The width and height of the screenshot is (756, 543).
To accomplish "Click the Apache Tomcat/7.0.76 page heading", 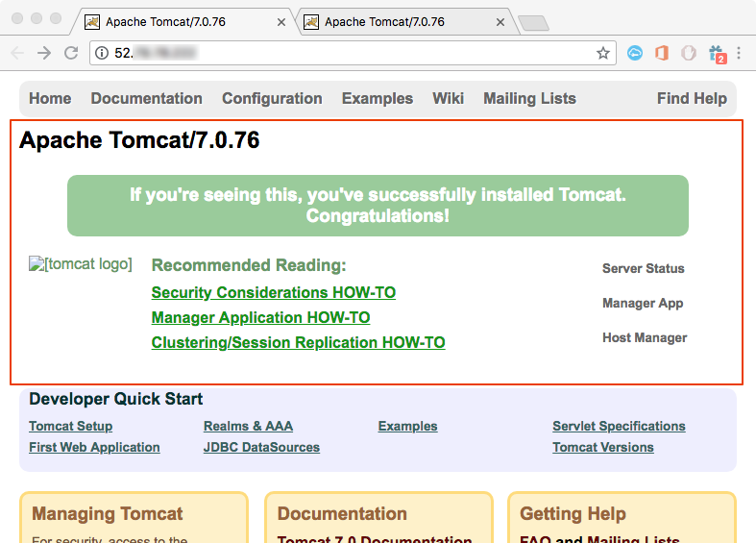I will [x=139, y=140].
